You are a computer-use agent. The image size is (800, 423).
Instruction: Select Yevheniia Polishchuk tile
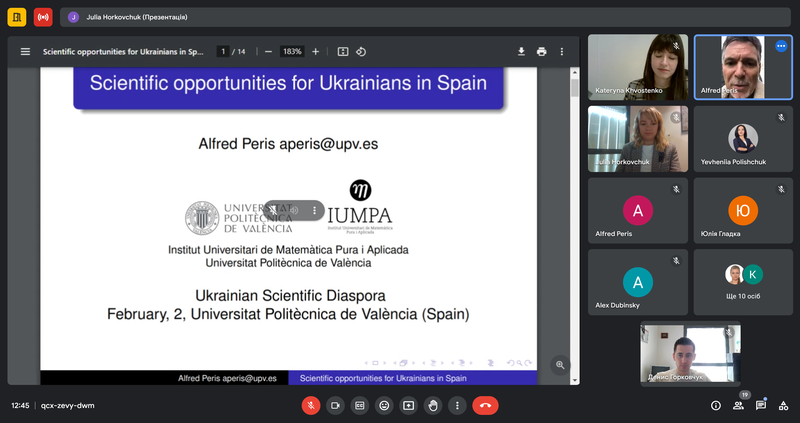(743, 139)
